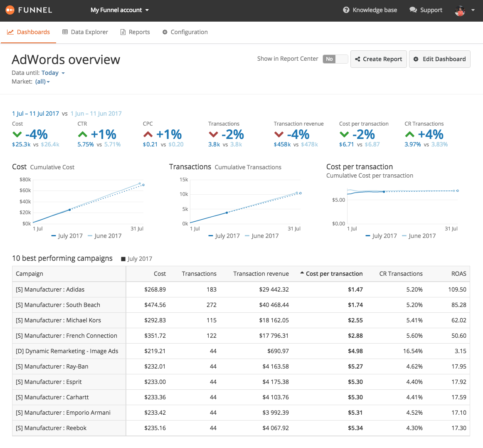The width and height of the screenshot is (483, 448).
Task: Click the Configuration gear icon
Action: point(165,32)
